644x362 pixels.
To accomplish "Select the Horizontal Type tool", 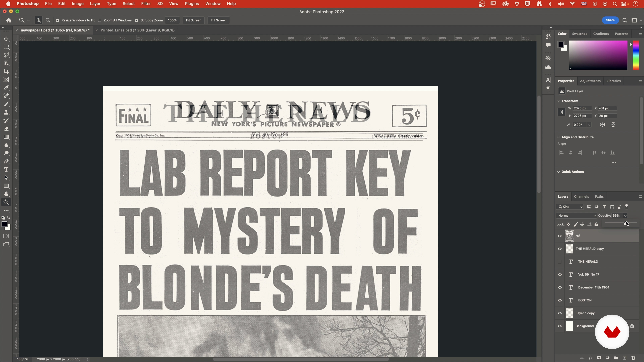I will [x=6, y=170].
